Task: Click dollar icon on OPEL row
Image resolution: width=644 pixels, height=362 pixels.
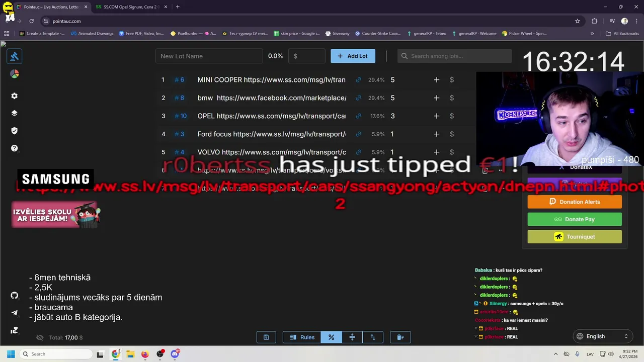Action: (x=452, y=116)
